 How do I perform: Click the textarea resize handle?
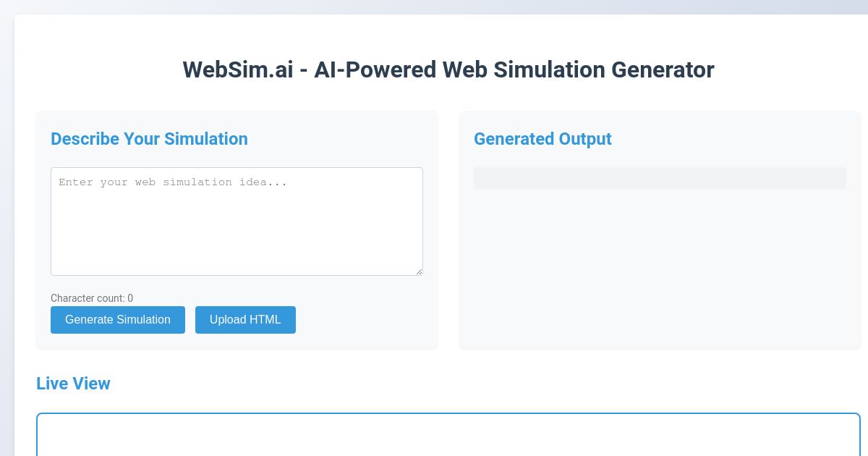click(420, 271)
